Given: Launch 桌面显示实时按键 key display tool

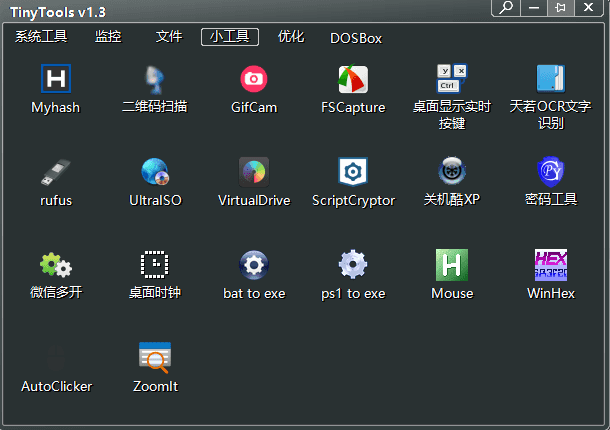Looking at the screenshot, I should [452, 79].
